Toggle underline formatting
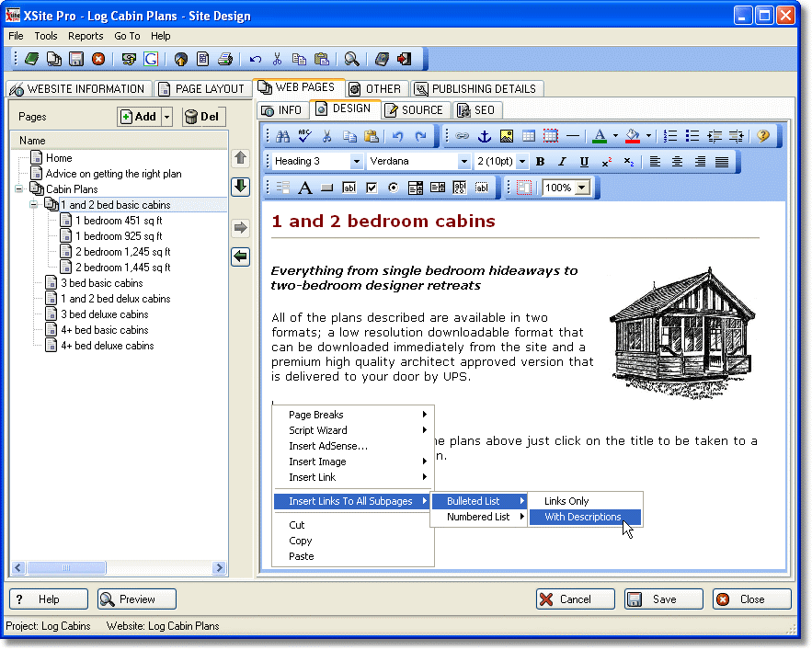 tap(584, 162)
